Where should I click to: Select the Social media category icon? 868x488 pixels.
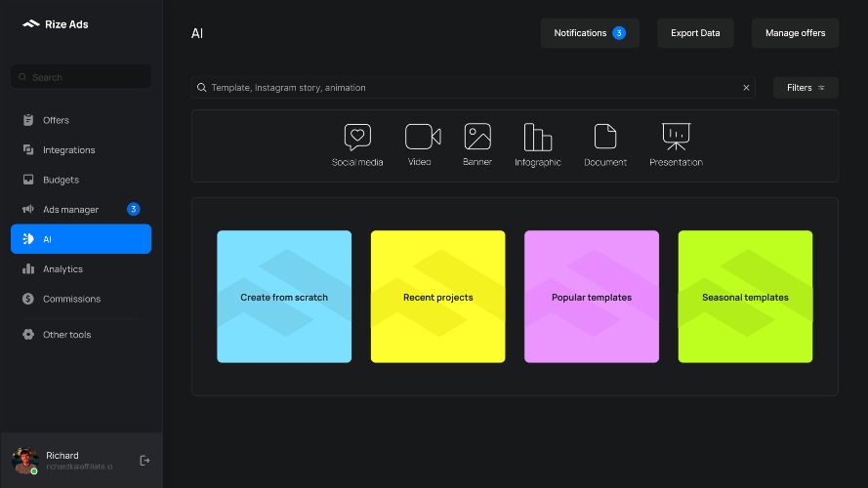(x=357, y=137)
